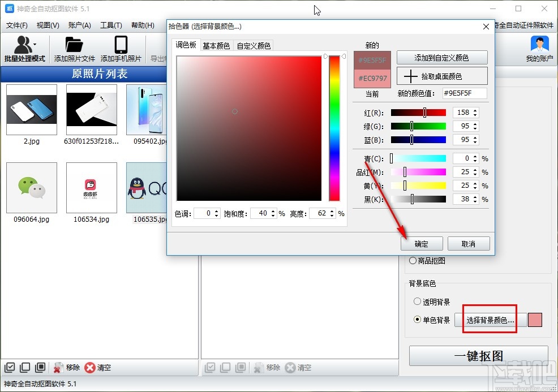This screenshot has height=392, width=558.
Task: Click 移除 icon under original photo list
Action: coord(58,368)
